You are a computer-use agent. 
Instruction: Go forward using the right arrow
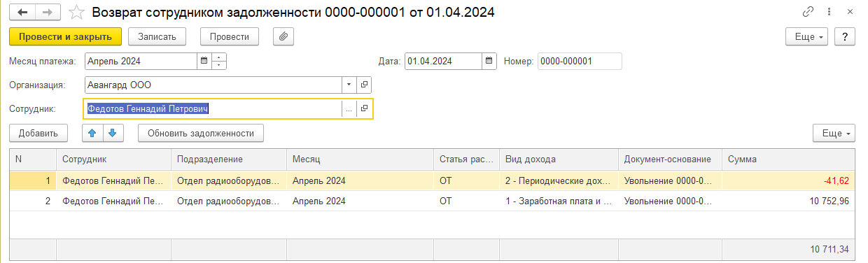48,13
